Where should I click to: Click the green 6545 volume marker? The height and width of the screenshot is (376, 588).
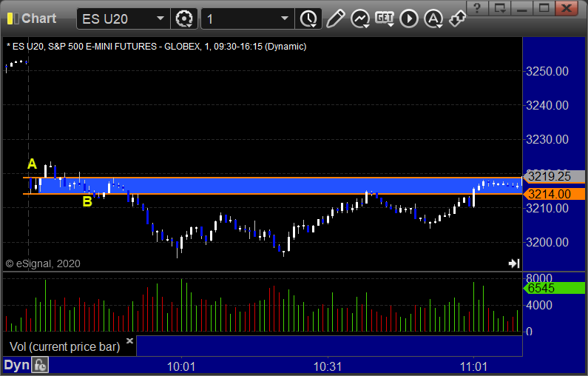554,288
